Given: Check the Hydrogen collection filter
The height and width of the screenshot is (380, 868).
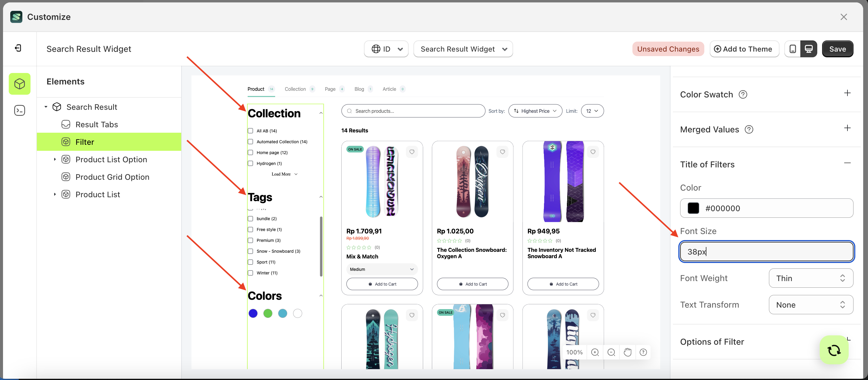Looking at the screenshot, I should tap(250, 163).
